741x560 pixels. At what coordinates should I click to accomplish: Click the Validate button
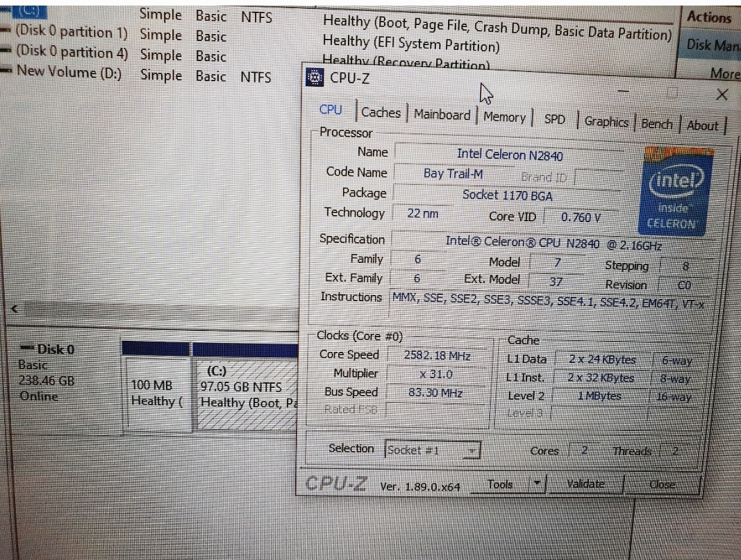[x=585, y=484]
